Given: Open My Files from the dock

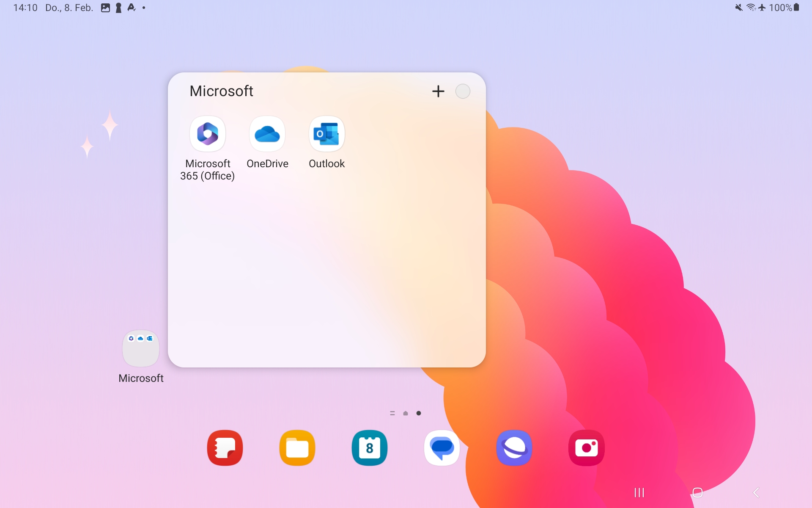Looking at the screenshot, I should pos(297,448).
